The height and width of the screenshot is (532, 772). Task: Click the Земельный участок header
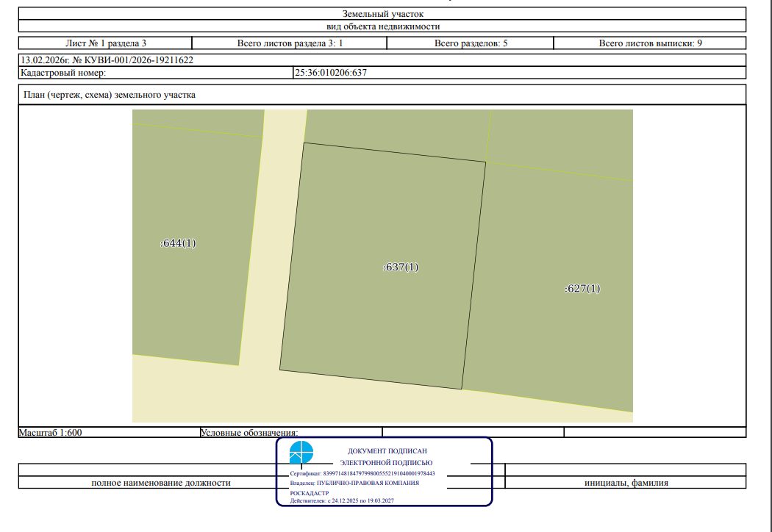(x=382, y=14)
